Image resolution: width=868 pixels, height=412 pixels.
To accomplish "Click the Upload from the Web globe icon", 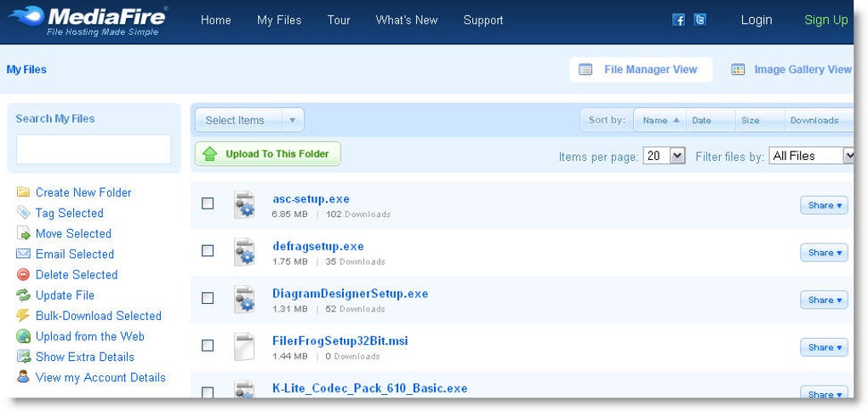I will pos(23,336).
